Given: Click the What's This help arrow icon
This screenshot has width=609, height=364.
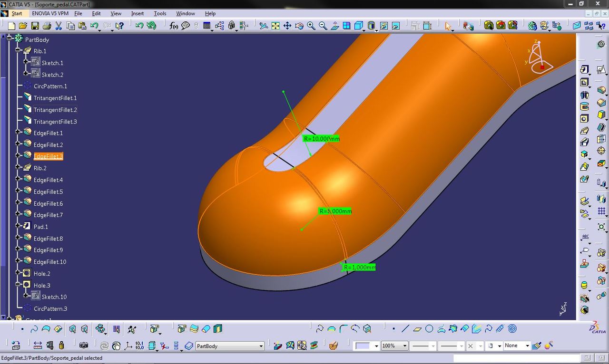Looking at the screenshot, I should [x=119, y=26].
